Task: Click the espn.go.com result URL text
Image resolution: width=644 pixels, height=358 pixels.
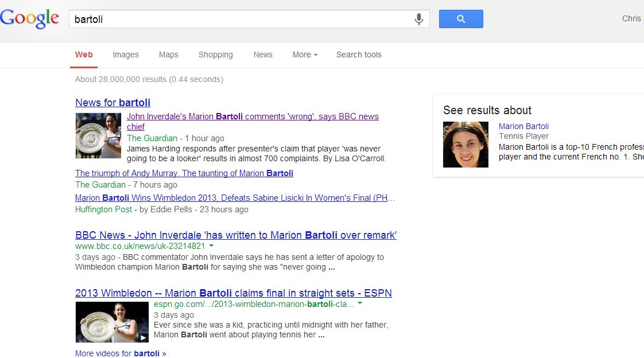Action: point(254,304)
